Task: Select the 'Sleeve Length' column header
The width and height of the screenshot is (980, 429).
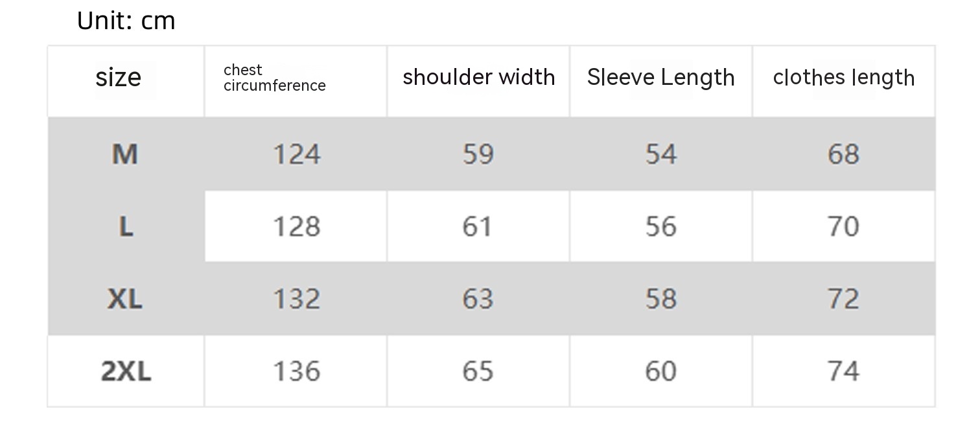Action: click(660, 78)
